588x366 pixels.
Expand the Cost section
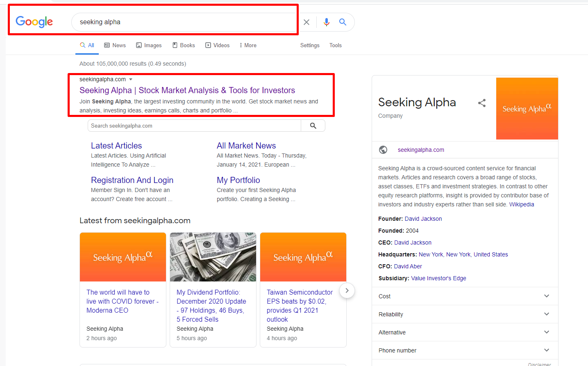[465, 296]
